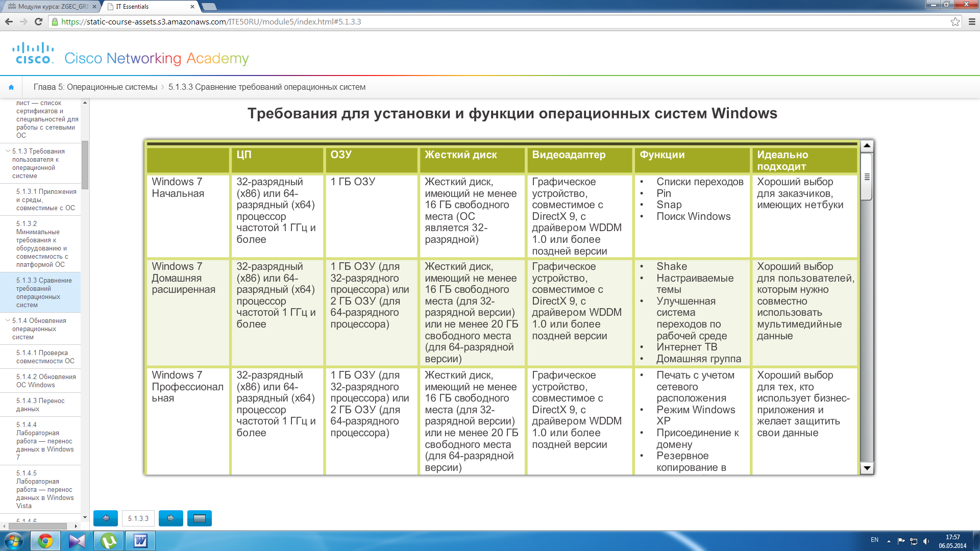Click sidebar scroll down arrow
This screenshot has width=980, height=551.
pyautogui.click(x=85, y=517)
